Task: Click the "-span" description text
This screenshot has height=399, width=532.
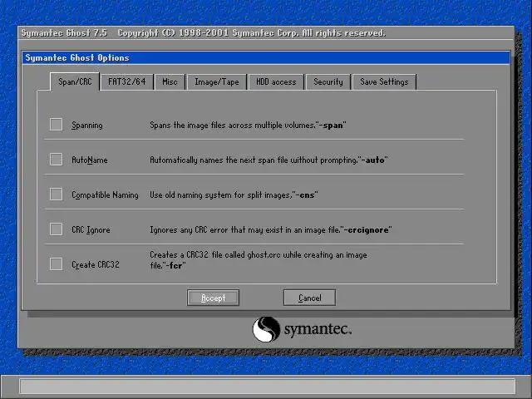Action: pos(248,126)
